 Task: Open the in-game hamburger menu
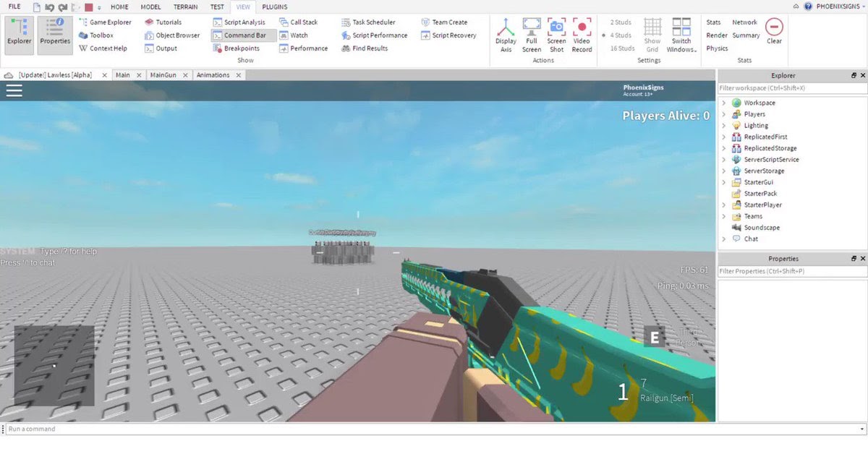pyautogui.click(x=14, y=90)
